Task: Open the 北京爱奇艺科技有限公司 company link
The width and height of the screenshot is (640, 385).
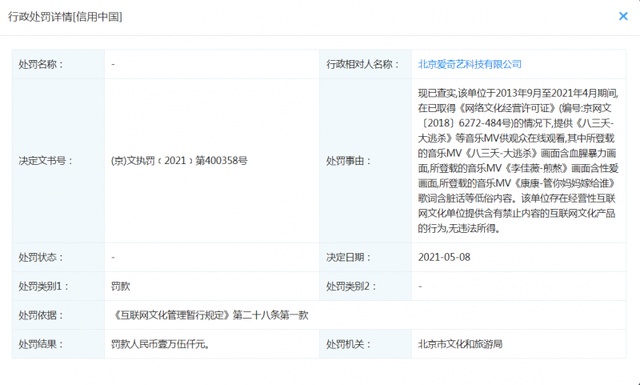Action: (470, 64)
